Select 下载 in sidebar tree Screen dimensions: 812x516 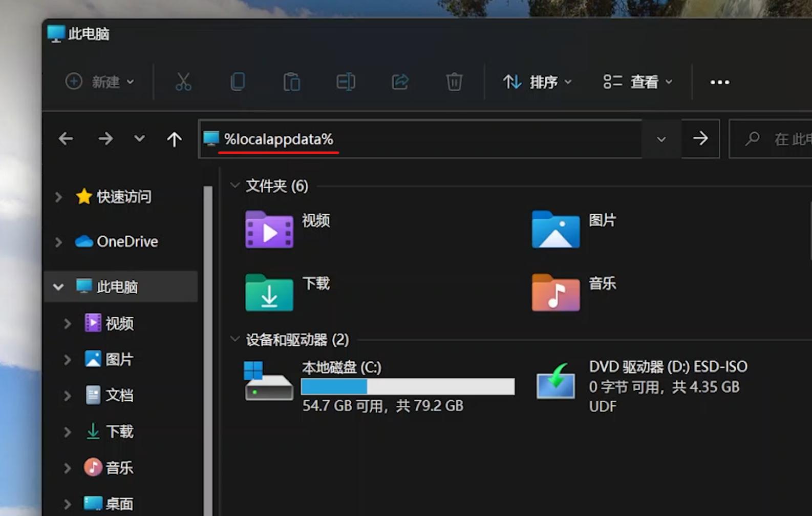click(x=109, y=431)
